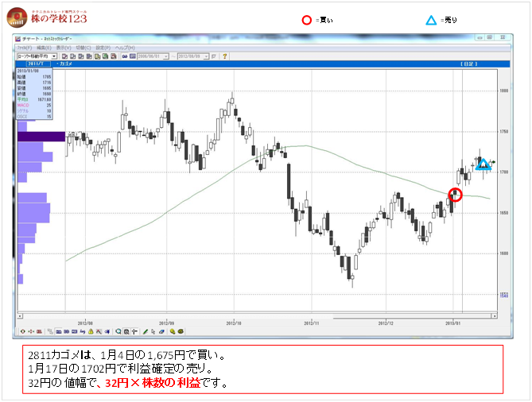Click the leftmost icon in bottom toolbar
532x402 pixels.
(22, 330)
